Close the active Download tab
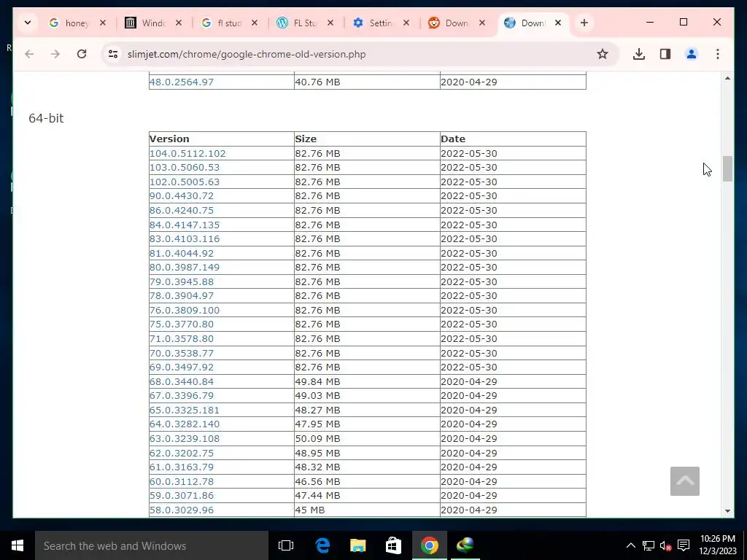The image size is (747, 560). (x=558, y=23)
